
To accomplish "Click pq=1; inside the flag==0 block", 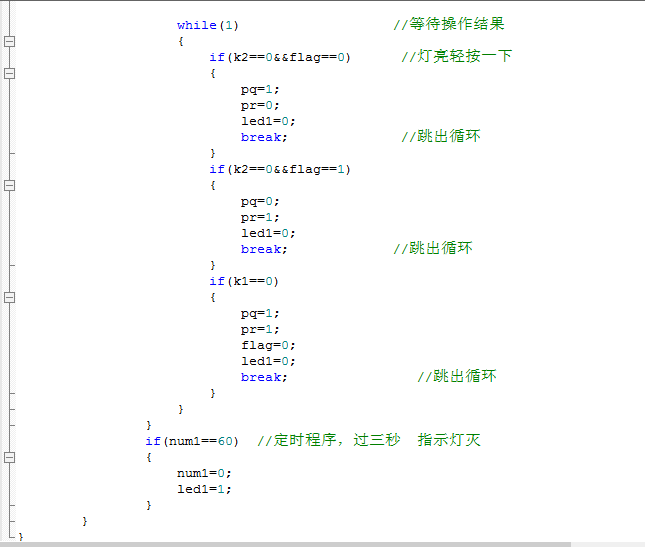I will click(x=260, y=90).
